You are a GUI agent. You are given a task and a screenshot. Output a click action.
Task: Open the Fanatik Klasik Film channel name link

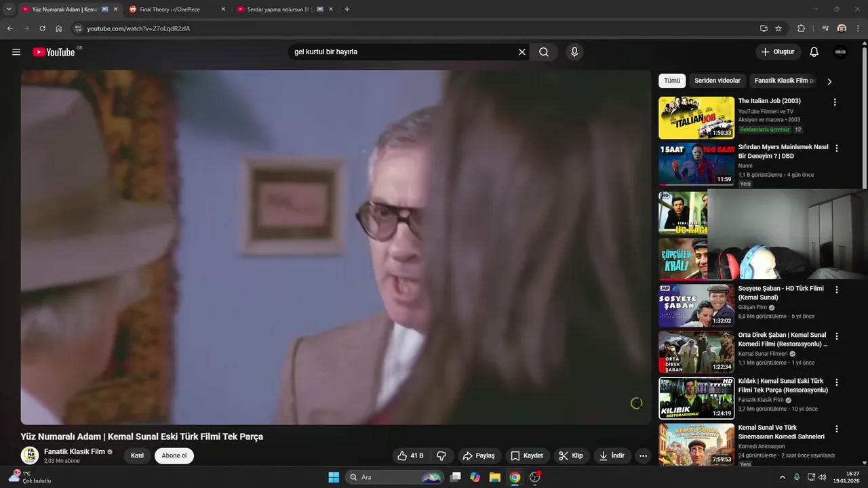[x=75, y=451]
